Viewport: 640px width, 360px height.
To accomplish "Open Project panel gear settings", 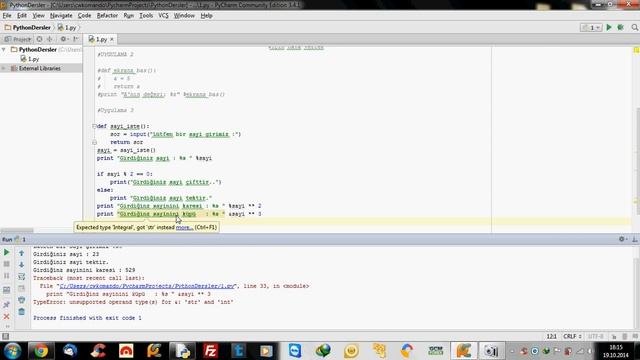I will pos(63,39).
